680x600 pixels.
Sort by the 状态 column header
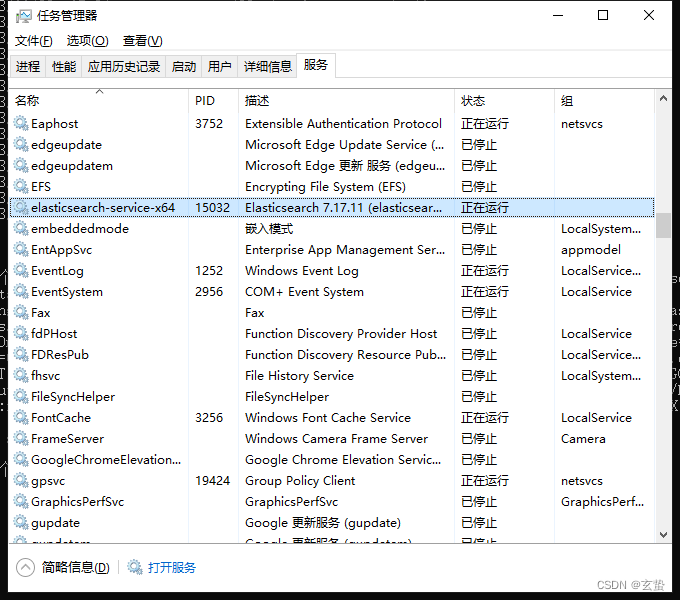tap(504, 101)
